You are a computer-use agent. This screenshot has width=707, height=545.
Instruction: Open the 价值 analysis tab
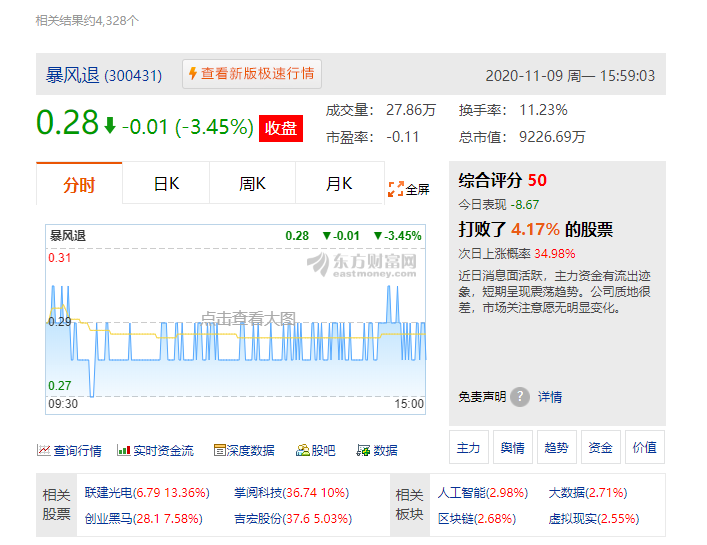[x=645, y=447]
